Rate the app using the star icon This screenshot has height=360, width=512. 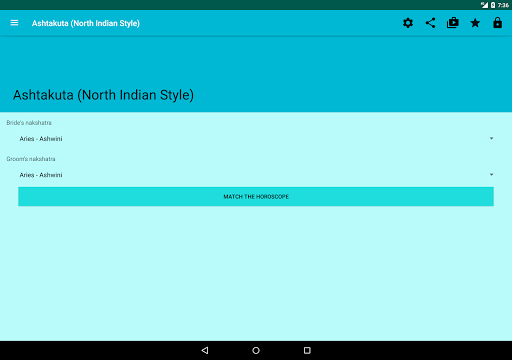(475, 23)
